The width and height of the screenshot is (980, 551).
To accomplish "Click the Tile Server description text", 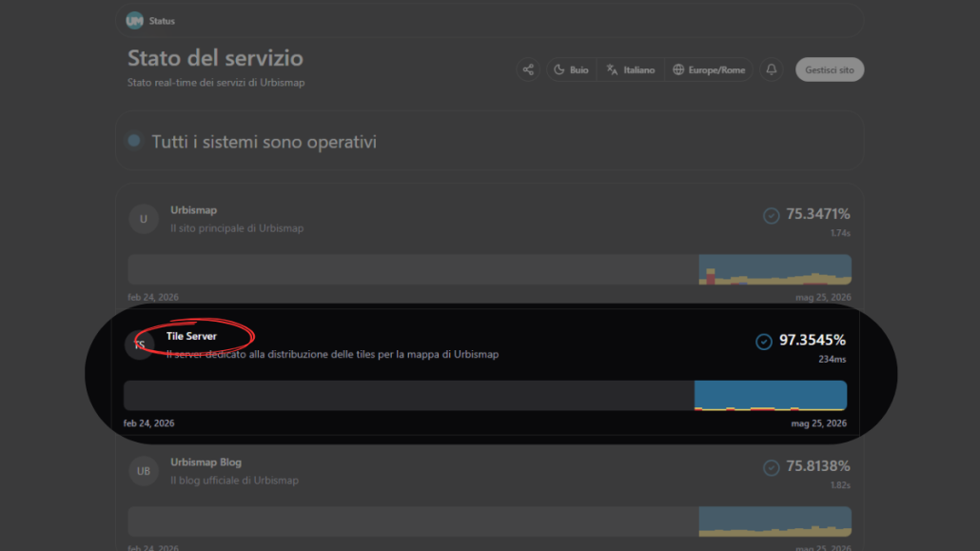I will point(332,354).
